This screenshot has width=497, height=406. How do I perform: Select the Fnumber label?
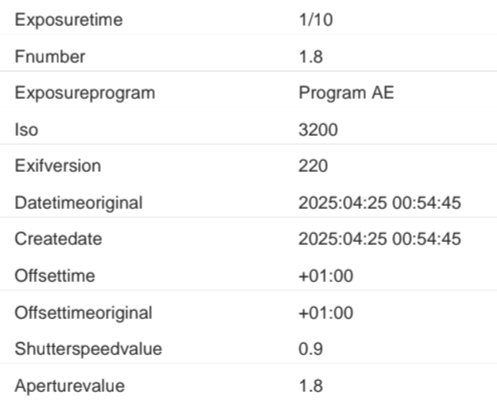point(50,56)
